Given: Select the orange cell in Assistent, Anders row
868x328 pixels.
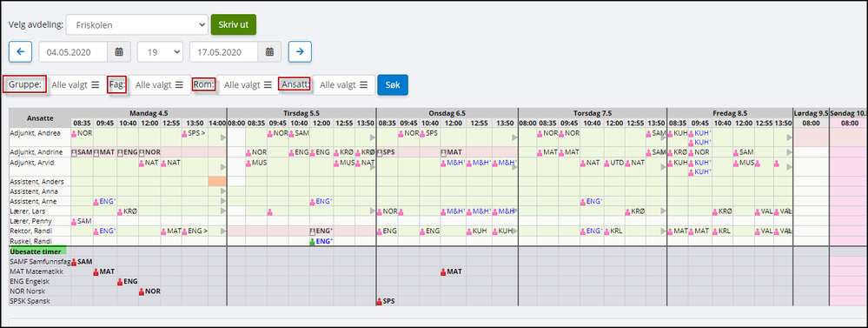Looking at the screenshot, I should pos(217,181).
